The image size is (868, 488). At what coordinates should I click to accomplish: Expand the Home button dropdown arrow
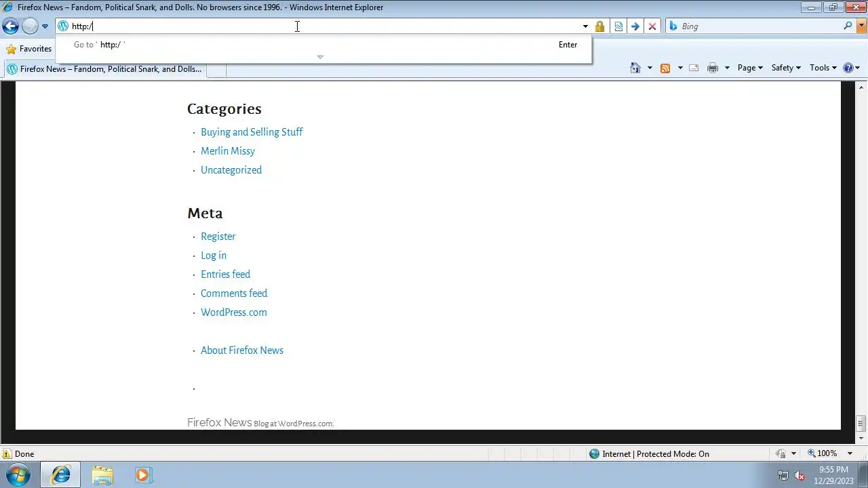tap(650, 68)
